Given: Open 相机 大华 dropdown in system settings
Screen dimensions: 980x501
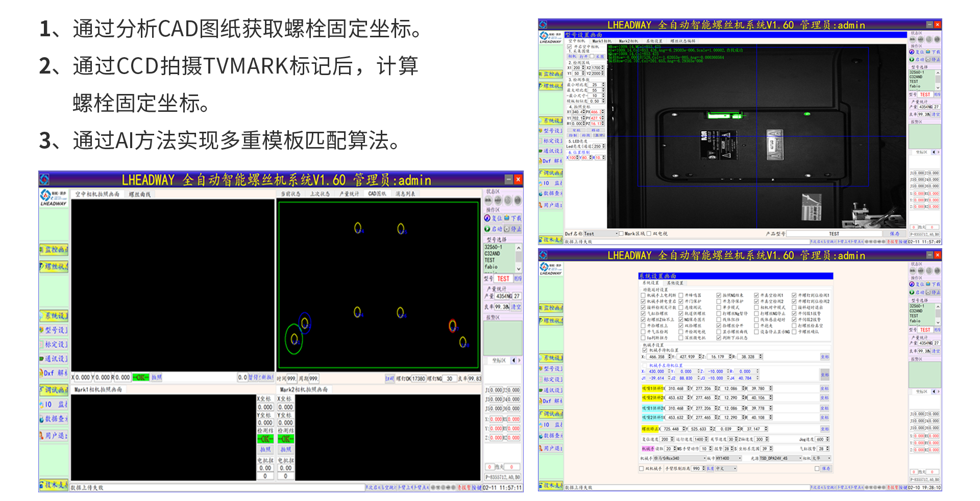Looking at the screenshot, I should [x=821, y=458].
